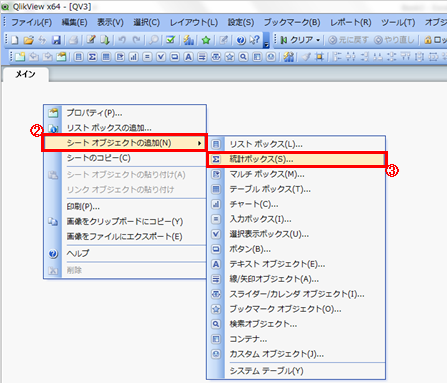The height and width of the screenshot is (383, 447).
Task: Choose 画像をファイルにエクスポート(E) entry
Action: (125, 237)
